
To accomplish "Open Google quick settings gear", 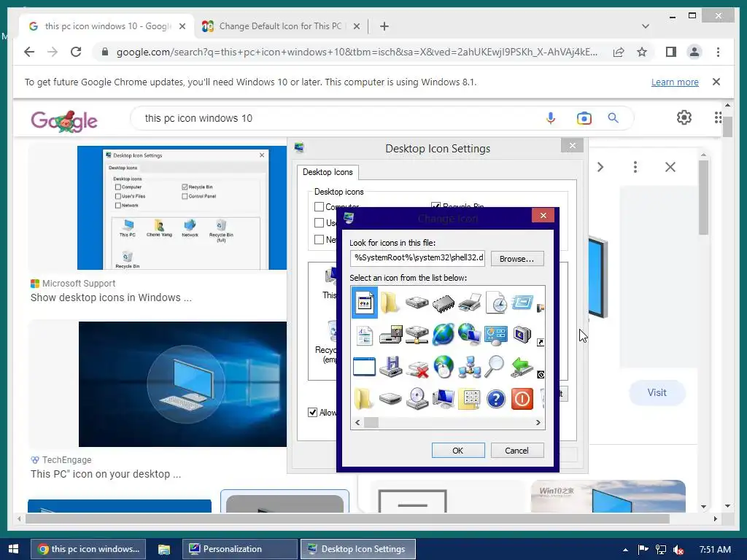I will pos(684,117).
